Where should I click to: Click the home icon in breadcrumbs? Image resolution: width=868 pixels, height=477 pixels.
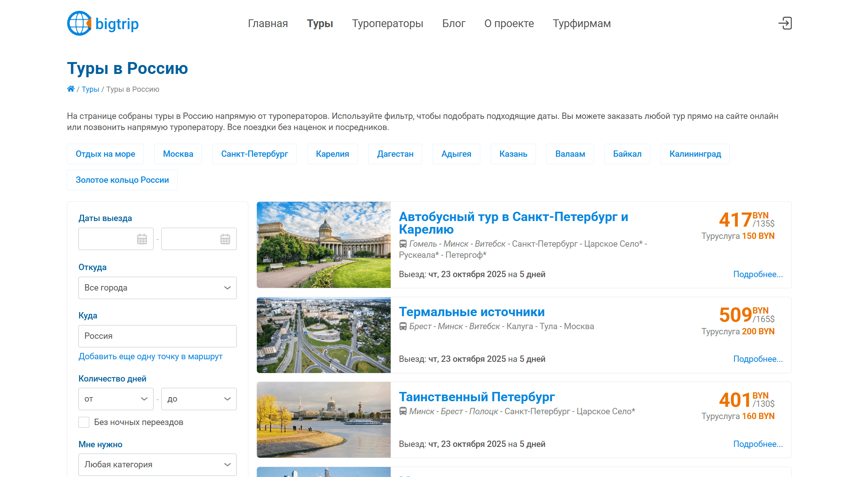[x=71, y=89]
